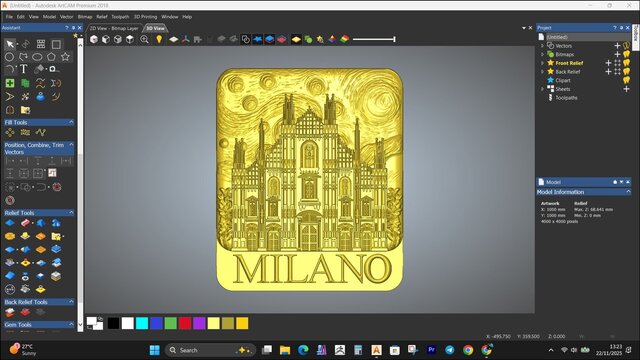Expand the Front Relief tree node

(x=542, y=63)
